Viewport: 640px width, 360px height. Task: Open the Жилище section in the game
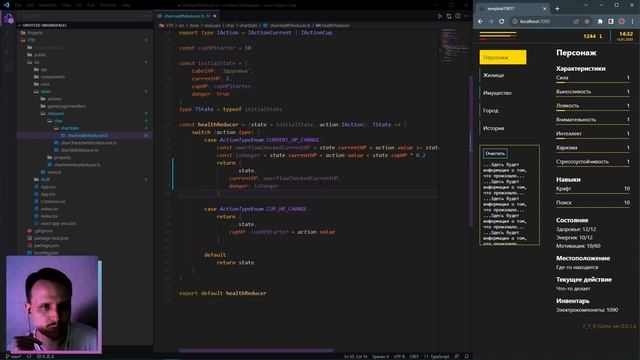[x=493, y=75]
